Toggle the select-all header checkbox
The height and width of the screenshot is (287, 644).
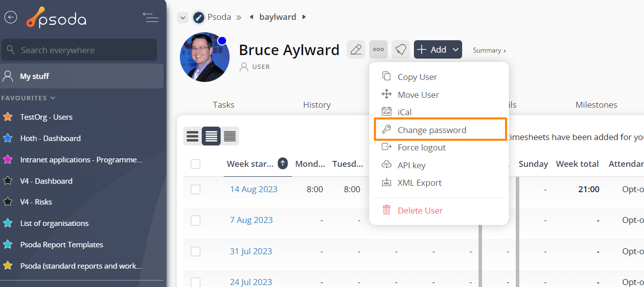pos(196,164)
